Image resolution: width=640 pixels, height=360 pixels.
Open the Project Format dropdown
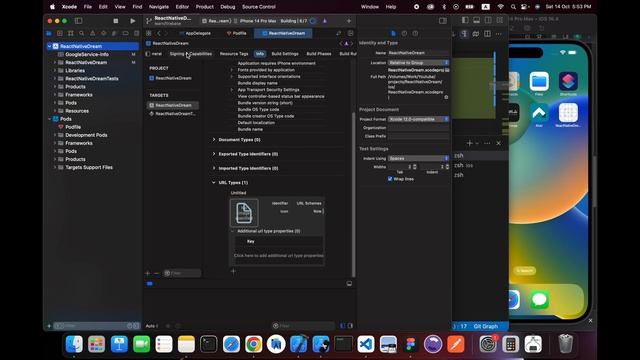point(418,119)
